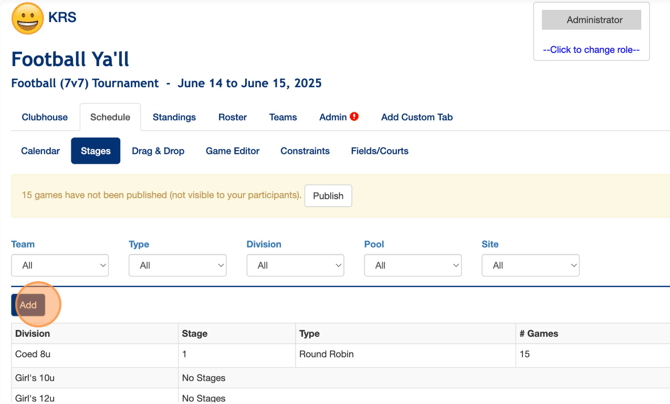This screenshot has height=404, width=670.
Task: Switch to the Clubhouse tab
Action: pyautogui.click(x=45, y=117)
